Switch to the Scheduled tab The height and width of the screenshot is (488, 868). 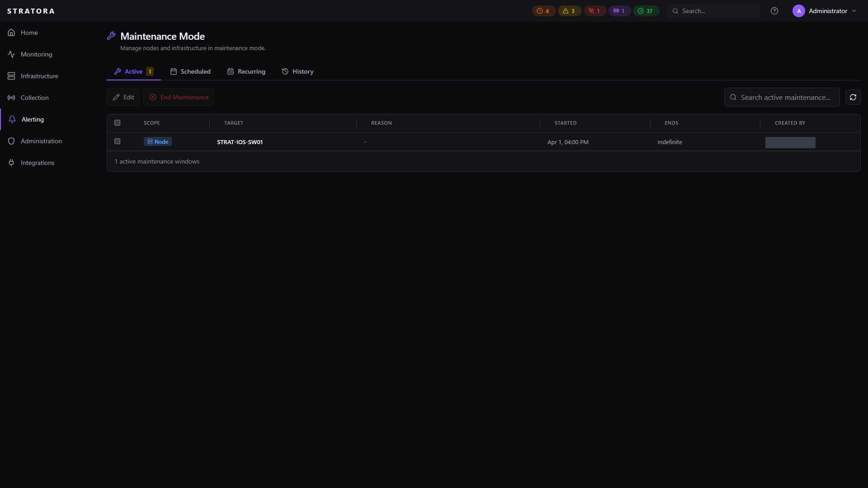pyautogui.click(x=190, y=71)
